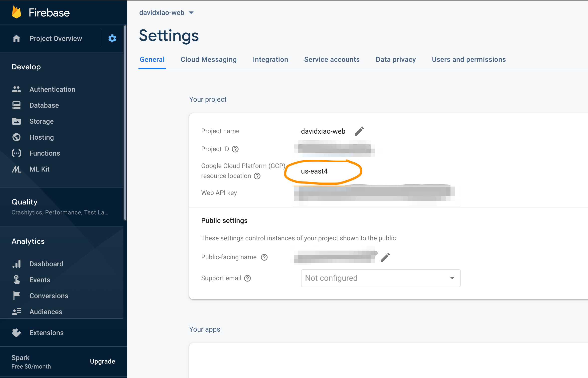Screen dimensions: 588x378
Task: Open Data privacy tab
Action: coord(396,60)
